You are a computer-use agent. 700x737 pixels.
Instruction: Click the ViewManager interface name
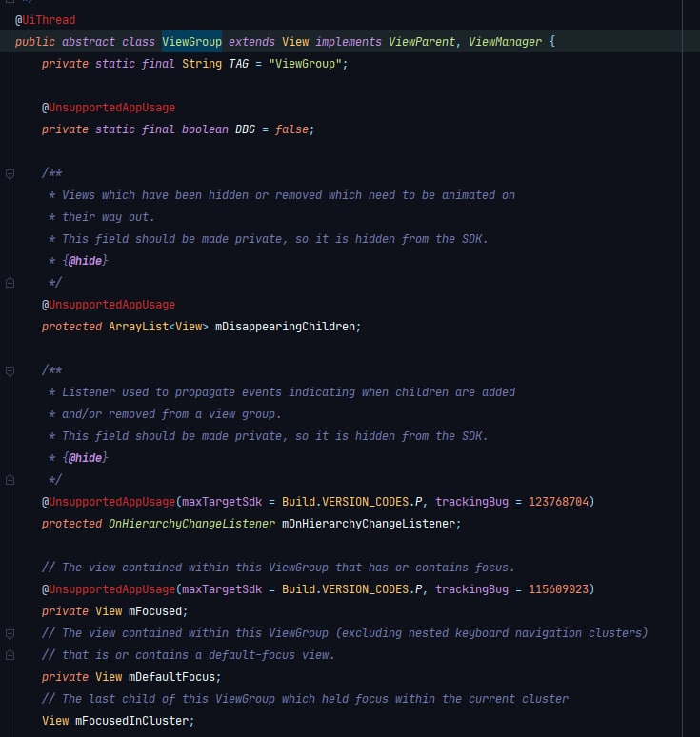coord(505,42)
